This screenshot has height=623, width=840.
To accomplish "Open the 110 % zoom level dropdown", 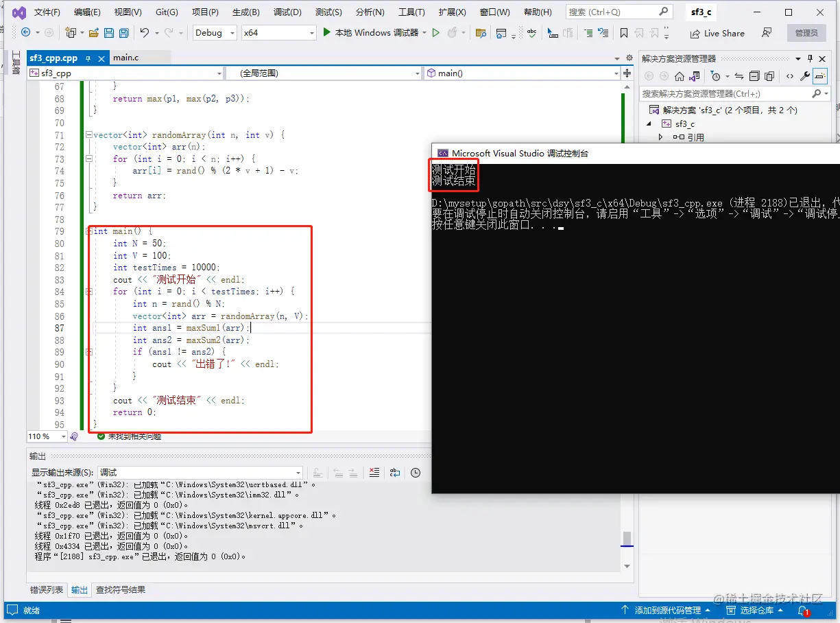I will 47,436.
